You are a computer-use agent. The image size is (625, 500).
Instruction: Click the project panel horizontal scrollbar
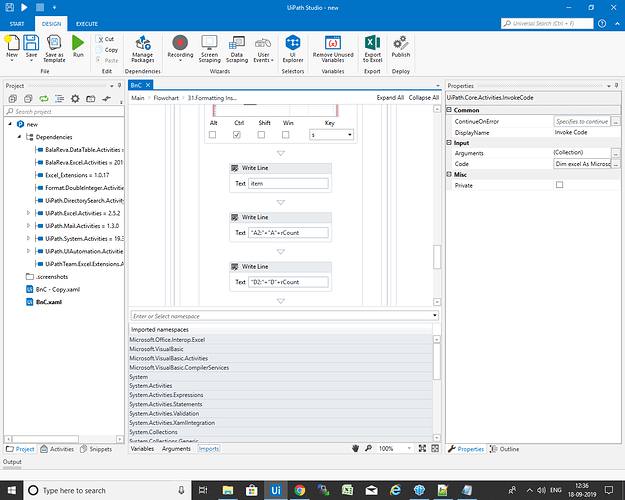46,439
